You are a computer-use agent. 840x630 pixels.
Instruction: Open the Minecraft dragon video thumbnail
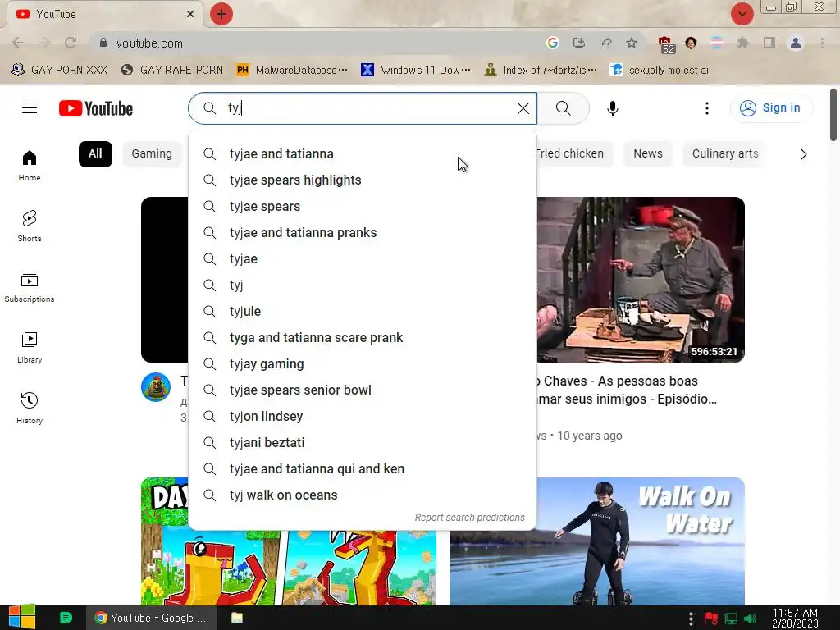(289, 568)
